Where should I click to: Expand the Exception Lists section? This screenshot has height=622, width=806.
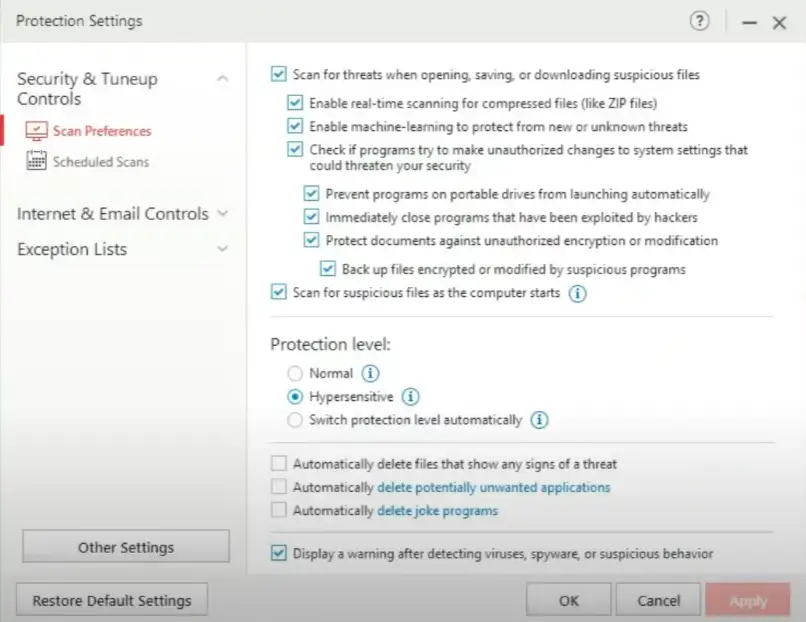pos(222,249)
